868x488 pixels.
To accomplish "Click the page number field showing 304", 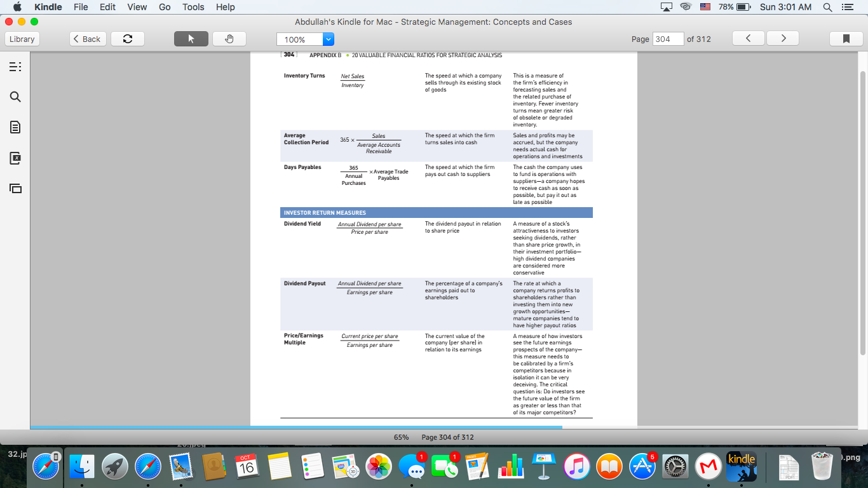I will tap(668, 39).
